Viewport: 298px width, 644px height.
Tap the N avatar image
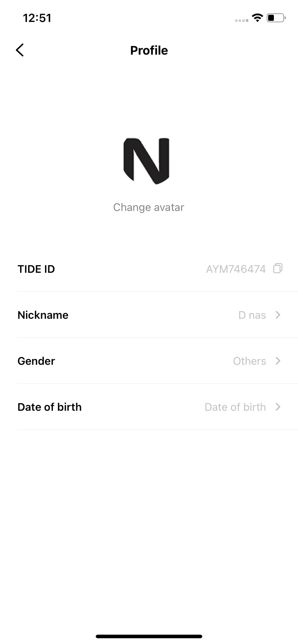click(x=146, y=161)
